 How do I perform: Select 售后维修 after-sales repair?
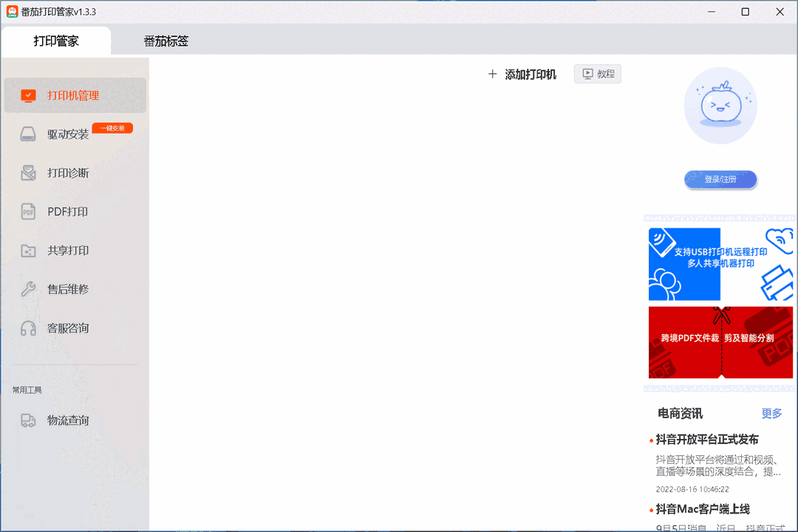click(66, 289)
